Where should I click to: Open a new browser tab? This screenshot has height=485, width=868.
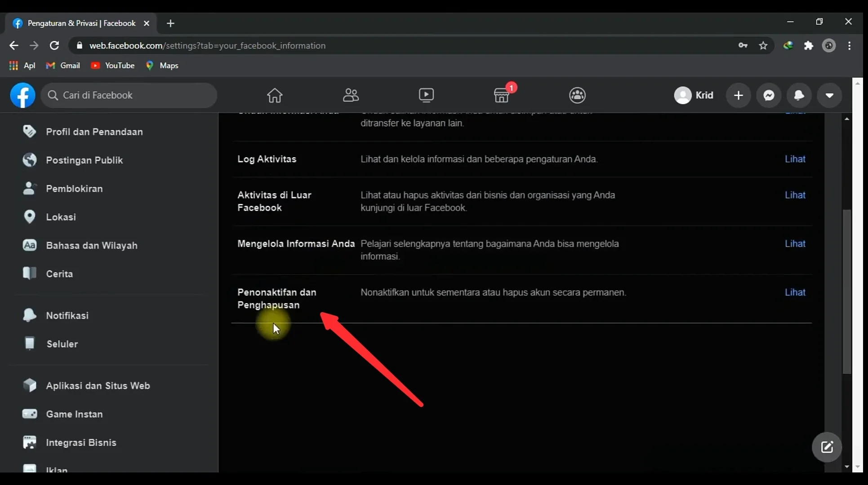point(170,23)
